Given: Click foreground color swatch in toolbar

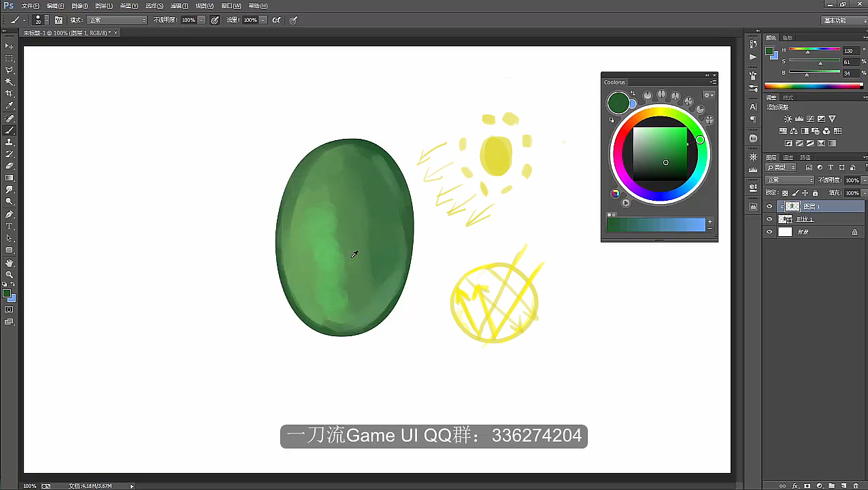Looking at the screenshot, I should click(x=6, y=293).
